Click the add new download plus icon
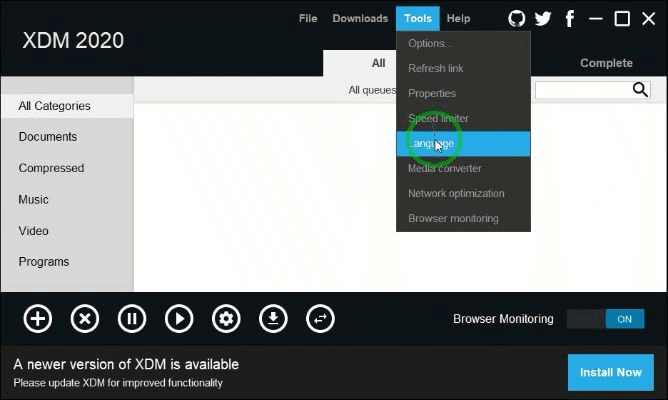Viewport: 668px width, 400px height. tap(38, 319)
